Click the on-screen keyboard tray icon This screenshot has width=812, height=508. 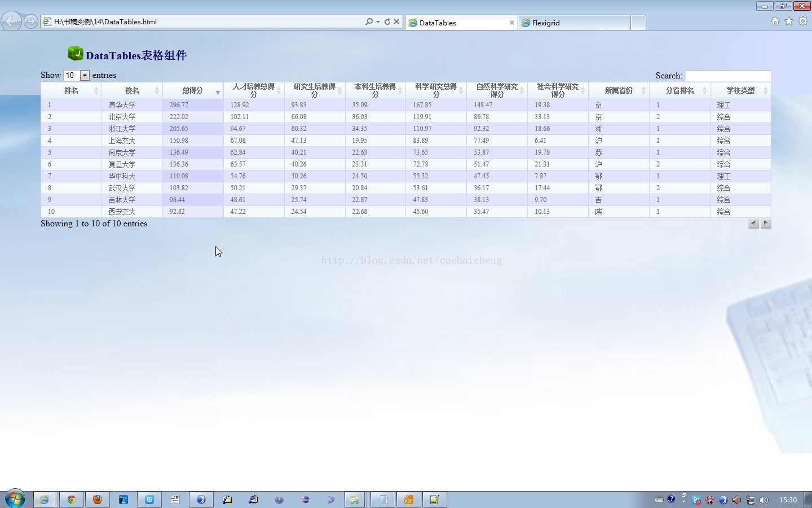659,500
